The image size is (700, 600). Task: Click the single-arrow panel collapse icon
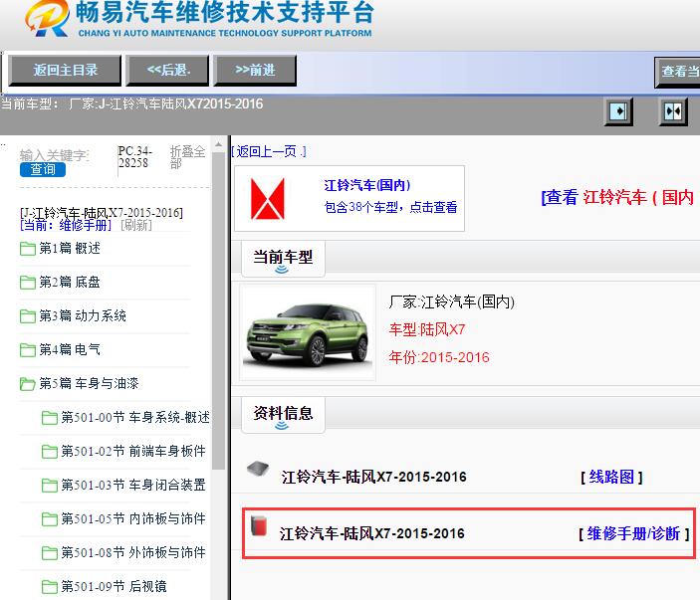[618, 111]
